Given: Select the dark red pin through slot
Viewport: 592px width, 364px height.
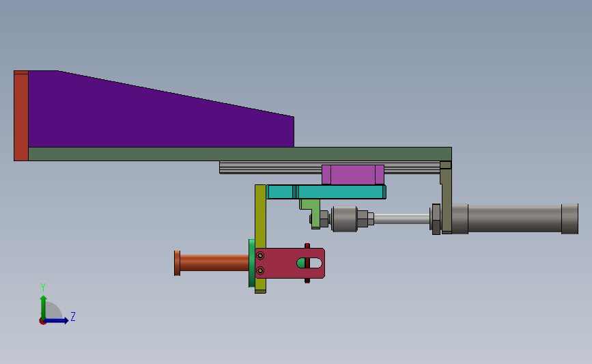Looking at the screenshot, I should coord(307,263).
